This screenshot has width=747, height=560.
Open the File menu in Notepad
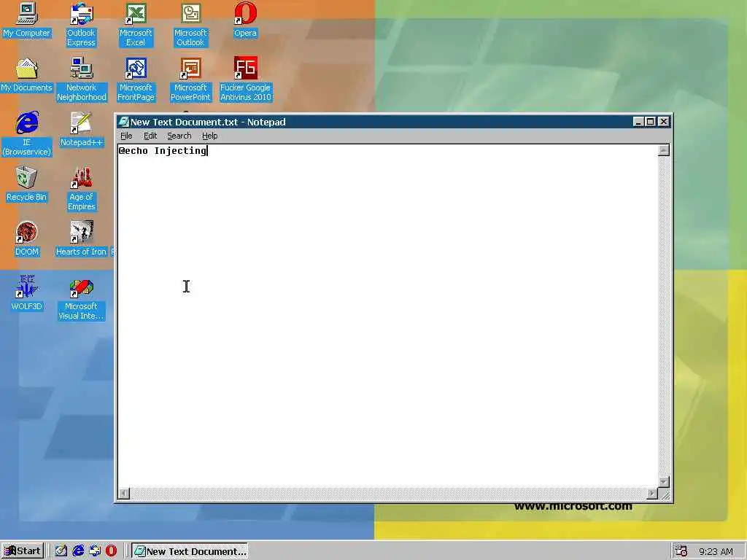pos(126,136)
